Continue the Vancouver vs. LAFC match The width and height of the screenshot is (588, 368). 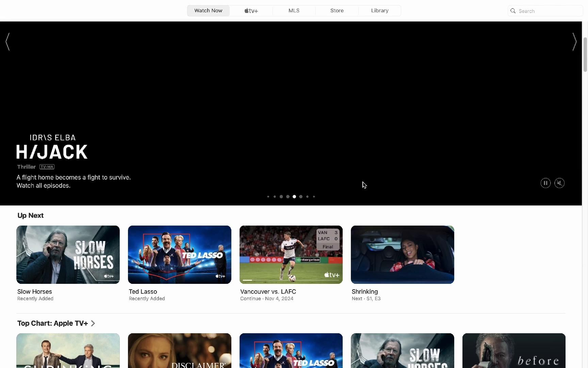click(x=291, y=255)
